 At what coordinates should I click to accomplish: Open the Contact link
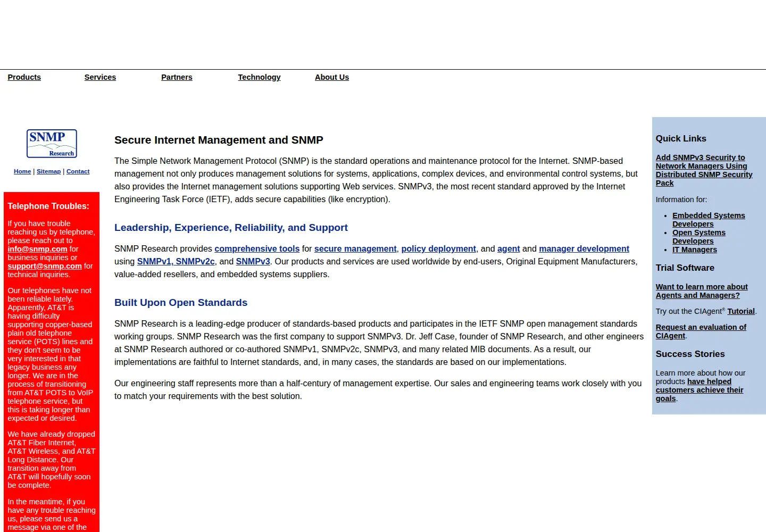pos(78,171)
